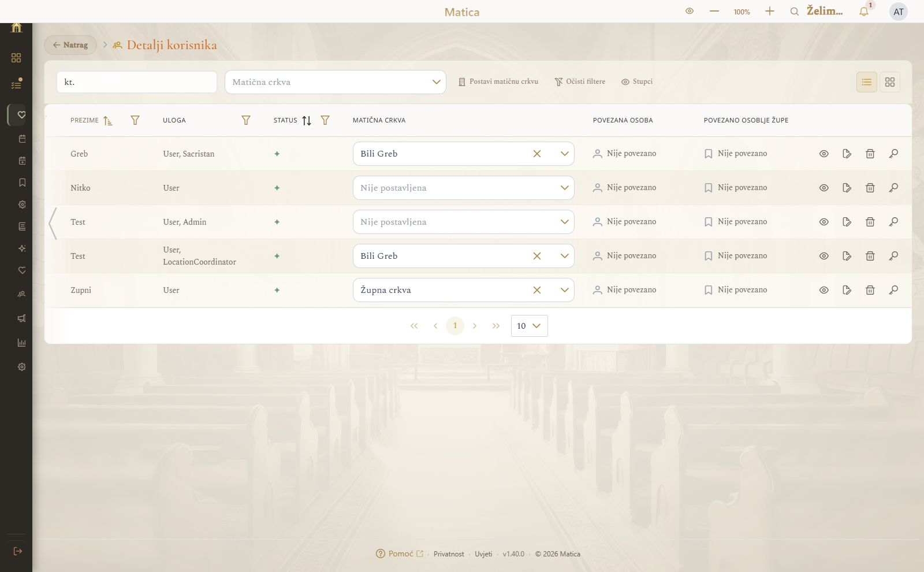The height and width of the screenshot is (572, 924).
Task: Clear Bili Greb selection in Greb row
Action: pos(537,154)
